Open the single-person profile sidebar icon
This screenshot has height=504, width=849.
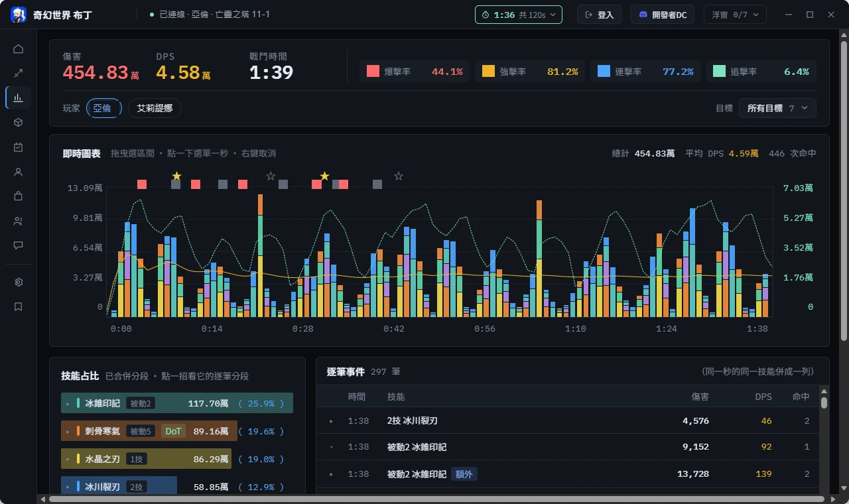pos(19,172)
